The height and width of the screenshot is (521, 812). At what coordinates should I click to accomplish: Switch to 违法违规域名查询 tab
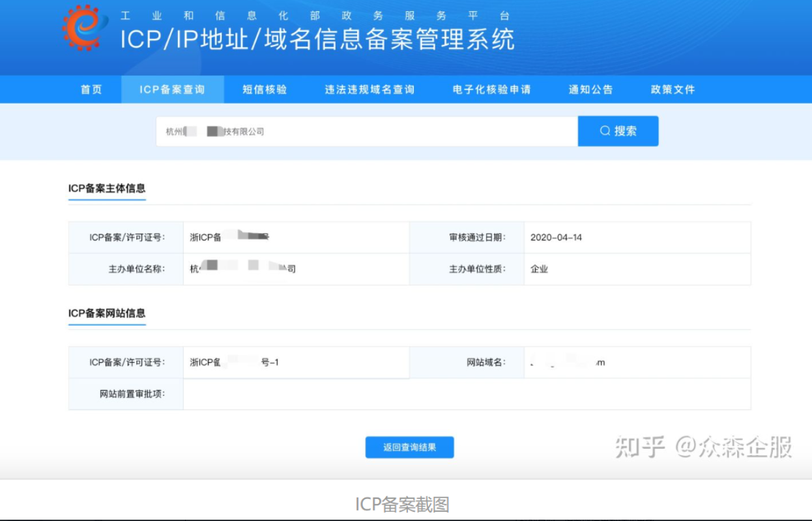click(x=370, y=90)
